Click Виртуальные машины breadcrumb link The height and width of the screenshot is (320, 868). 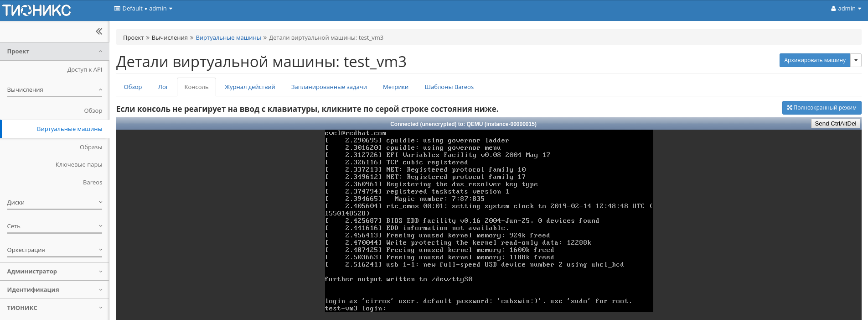(x=228, y=37)
